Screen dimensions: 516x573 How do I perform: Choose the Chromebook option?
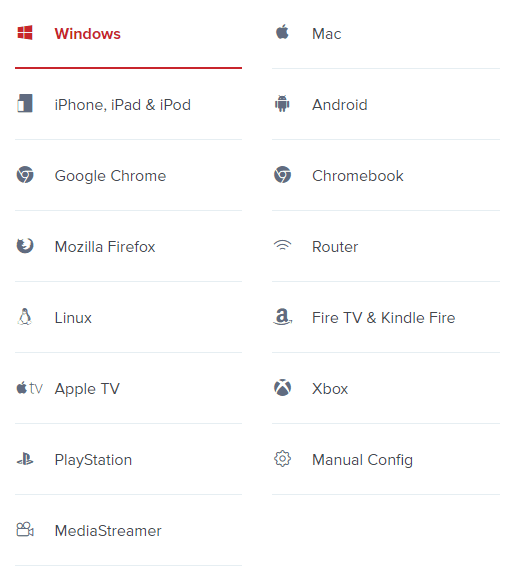386,176
